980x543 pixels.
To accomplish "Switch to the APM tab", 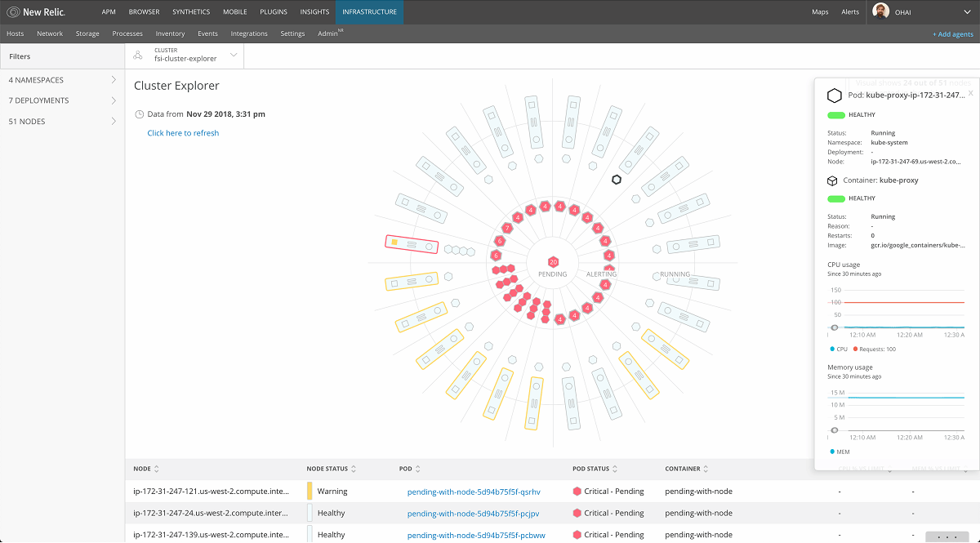I will [x=108, y=12].
